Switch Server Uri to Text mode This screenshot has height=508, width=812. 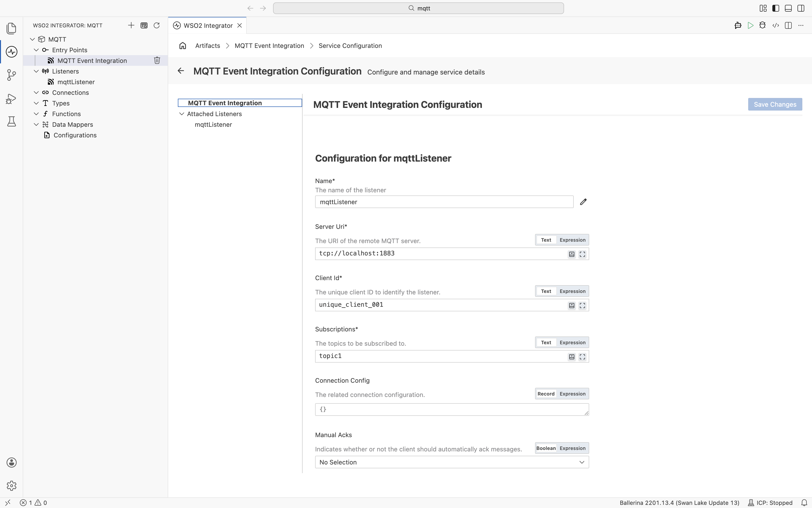546,240
